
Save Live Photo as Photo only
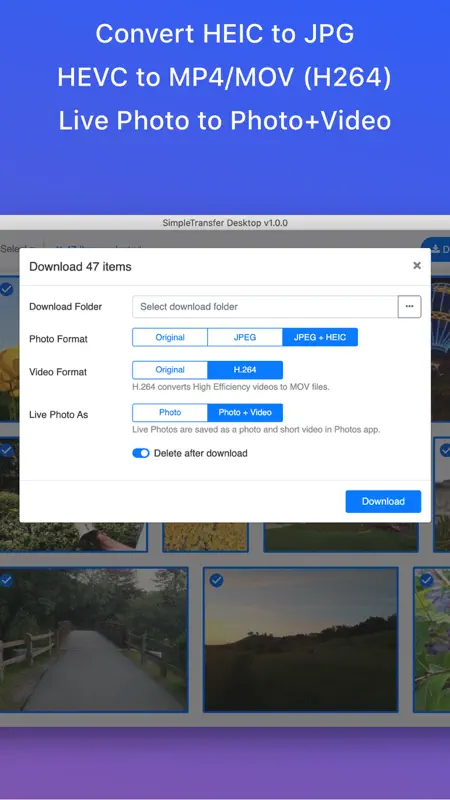(x=170, y=412)
